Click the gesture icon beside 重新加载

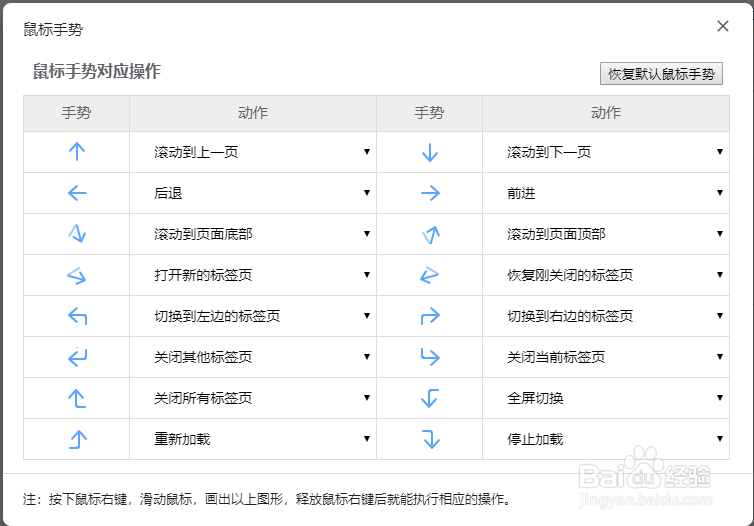tap(77, 439)
